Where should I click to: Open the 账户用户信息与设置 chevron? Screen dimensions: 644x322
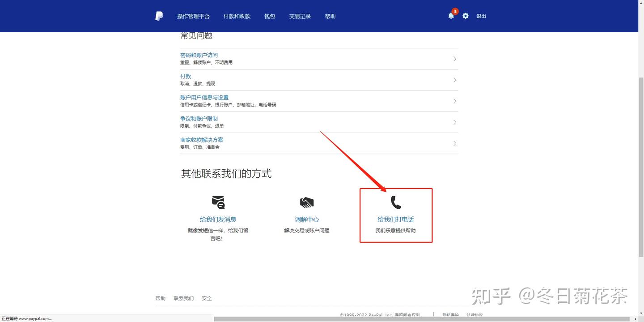(454, 101)
